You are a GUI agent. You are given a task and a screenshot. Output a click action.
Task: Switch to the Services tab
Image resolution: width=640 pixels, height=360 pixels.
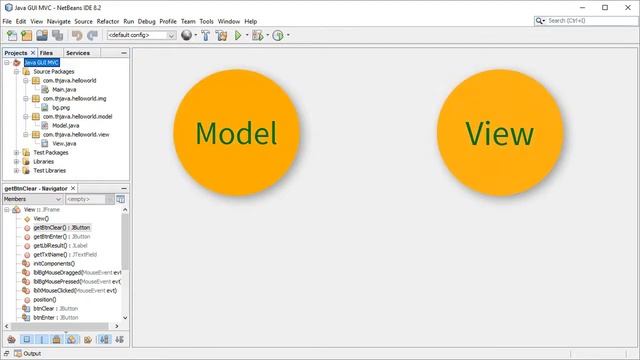[78, 53]
